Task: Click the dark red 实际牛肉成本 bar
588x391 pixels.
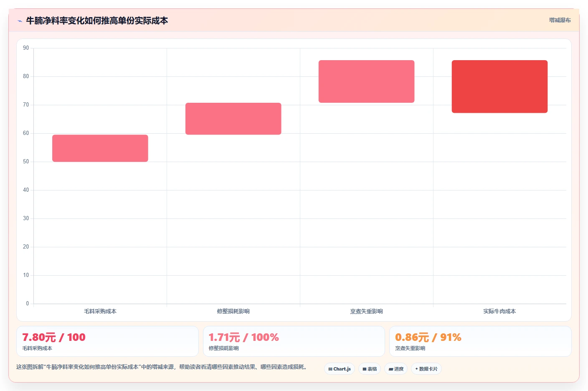Action: pos(499,86)
